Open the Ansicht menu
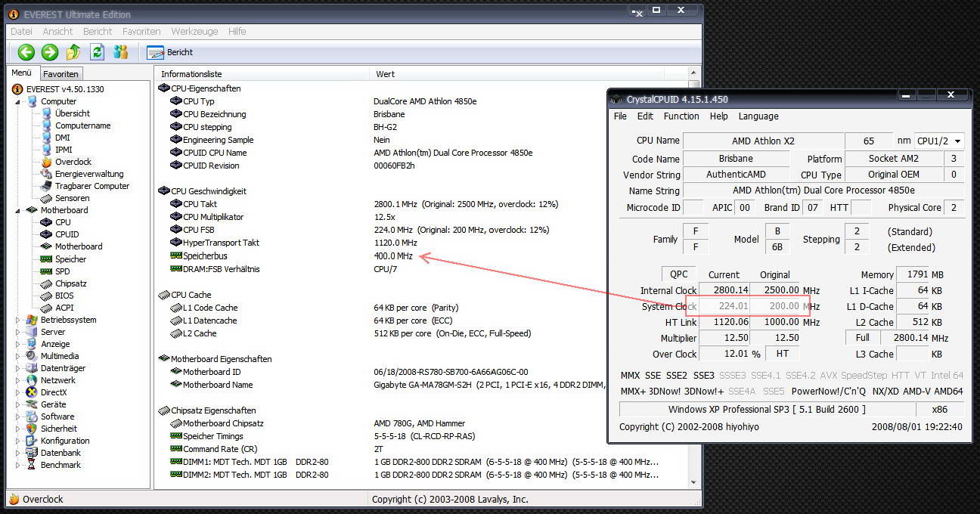 click(58, 31)
